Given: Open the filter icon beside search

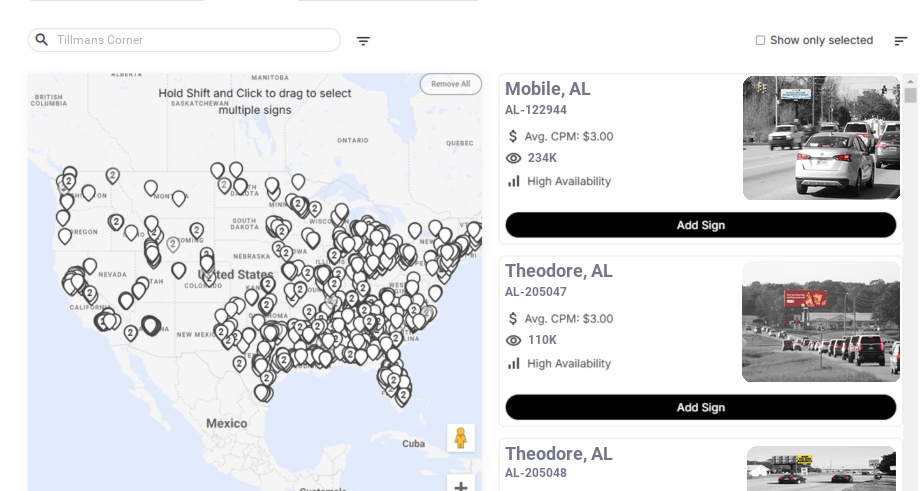Looking at the screenshot, I should point(363,41).
